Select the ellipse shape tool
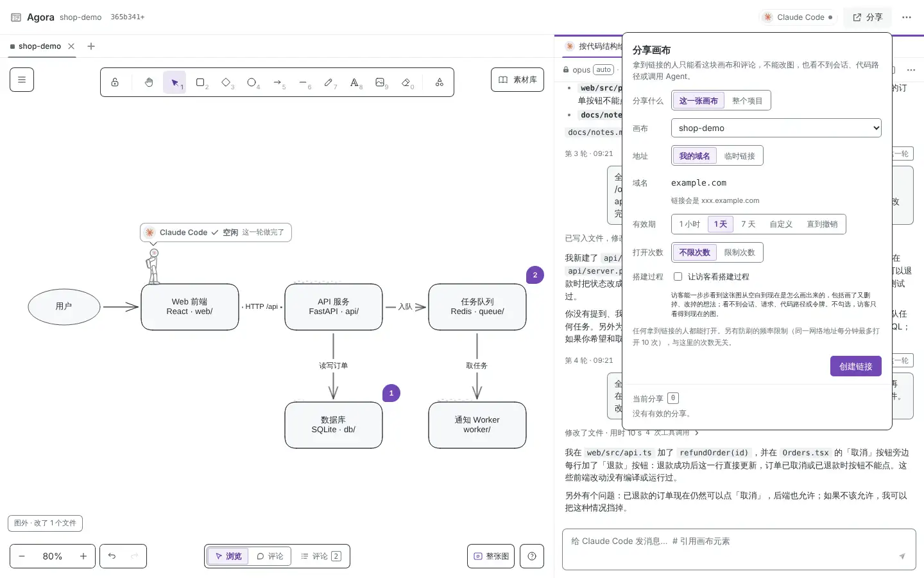This screenshot has height=578, width=924. coord(252,82)
